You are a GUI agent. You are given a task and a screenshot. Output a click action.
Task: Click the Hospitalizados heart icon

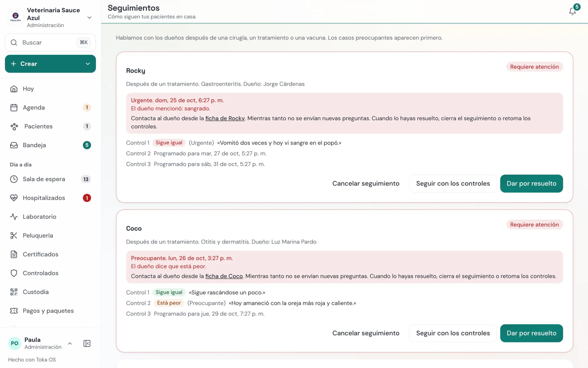[14, 198]
